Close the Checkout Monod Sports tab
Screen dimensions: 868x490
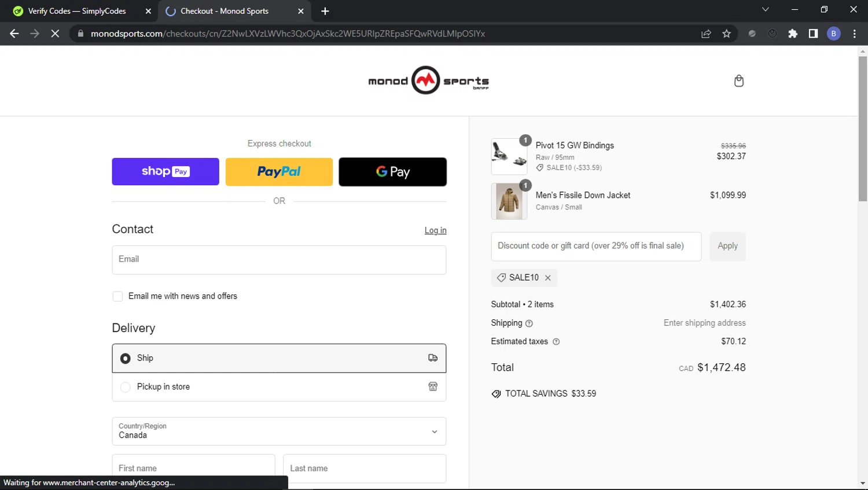pyautogui.click(x=300, y=11)
